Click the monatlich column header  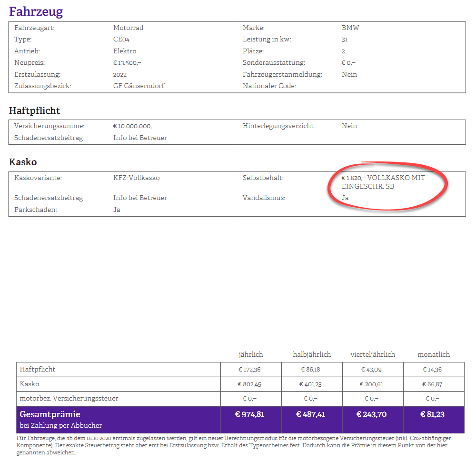(x=434, y=354)
